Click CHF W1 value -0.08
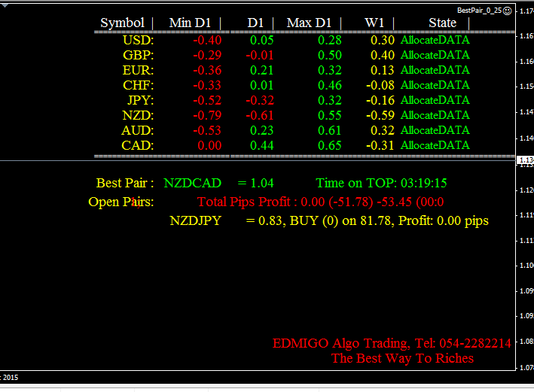Image resolution: width=534 pixels, height=392 pixels. [x=380, y=85]
